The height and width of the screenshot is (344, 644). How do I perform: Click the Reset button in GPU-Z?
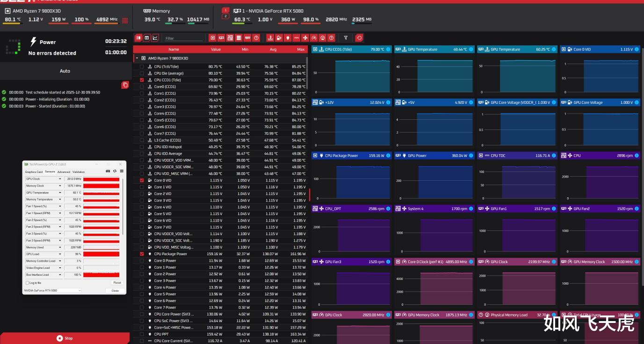coord(117,283)
